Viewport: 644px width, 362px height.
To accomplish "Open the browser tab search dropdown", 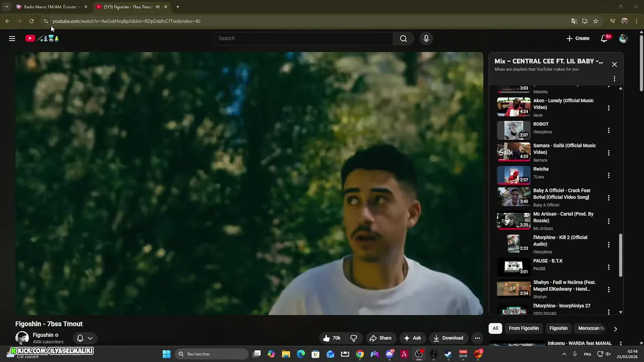I will coord(6,7).
